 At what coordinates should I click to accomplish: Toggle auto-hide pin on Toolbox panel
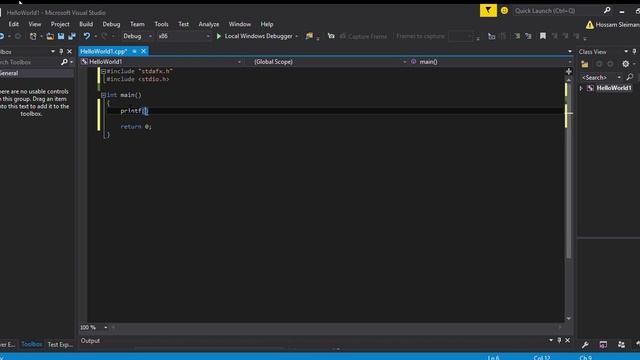(61, 51)
